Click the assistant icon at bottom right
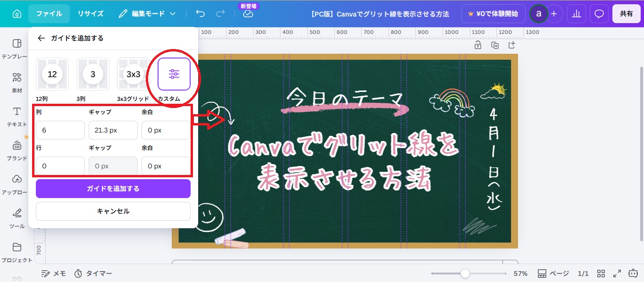 632,274
